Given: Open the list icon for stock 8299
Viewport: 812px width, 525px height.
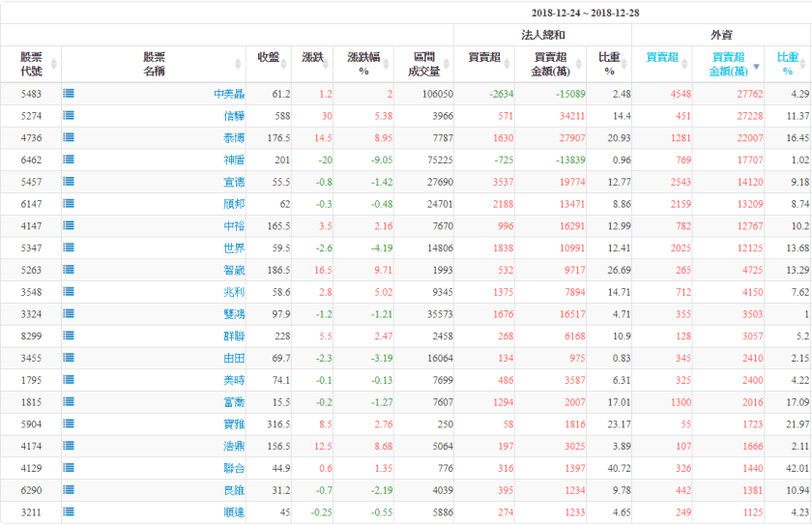Looking at the screenshot, I should (69, 336).
